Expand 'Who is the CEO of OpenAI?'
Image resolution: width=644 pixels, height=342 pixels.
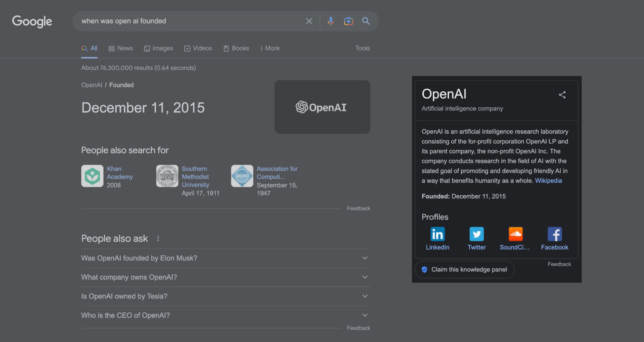pos(365,315)
